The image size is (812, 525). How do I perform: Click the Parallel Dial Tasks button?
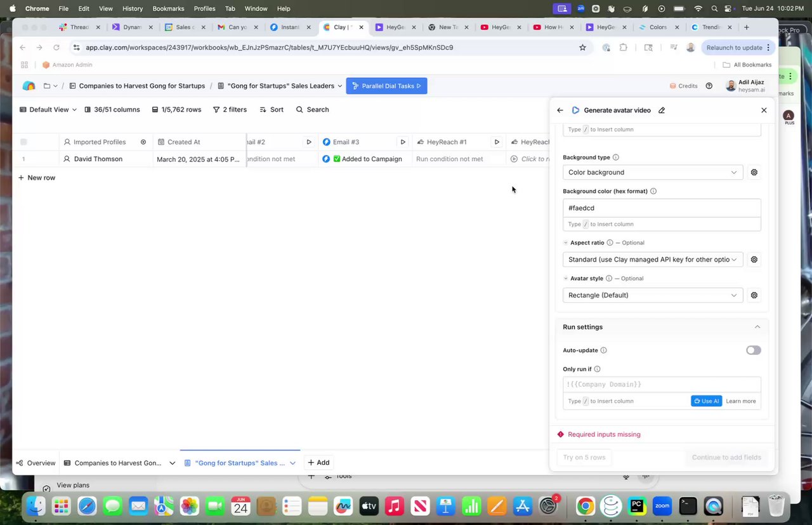coord(386,86)
